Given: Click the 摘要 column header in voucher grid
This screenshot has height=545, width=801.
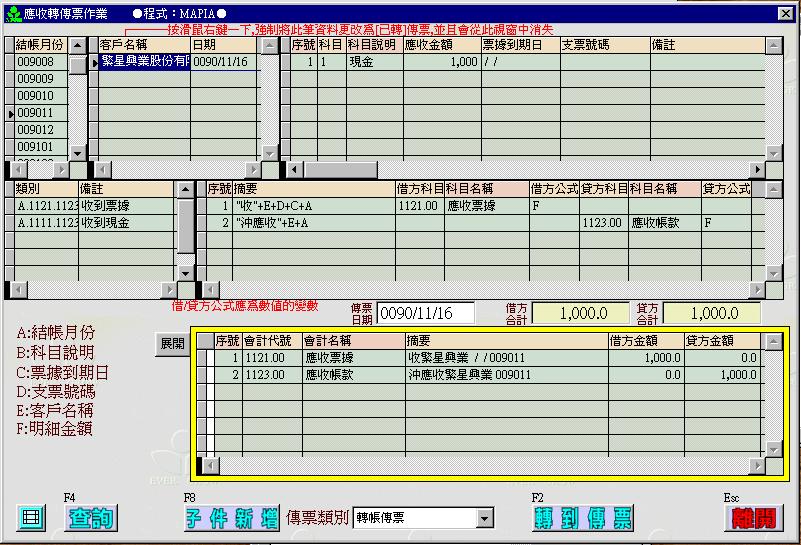Looking at the screenshot, I should coord(505,341).
